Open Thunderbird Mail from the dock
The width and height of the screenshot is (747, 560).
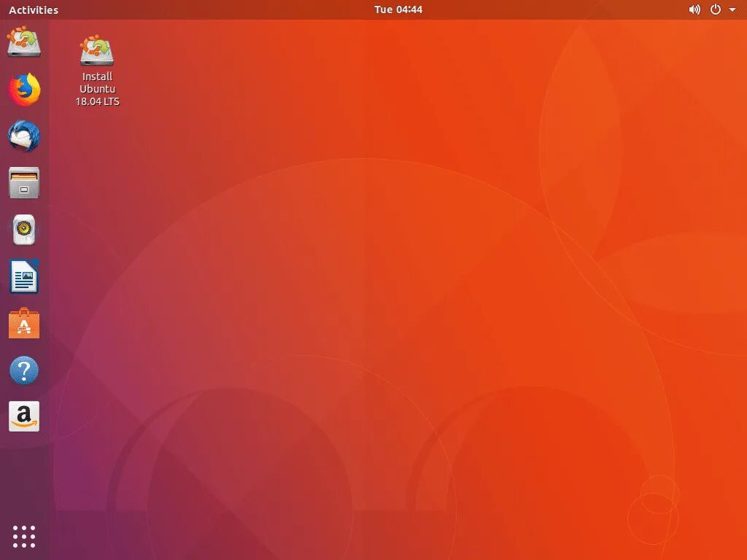[x=24, y=136]
